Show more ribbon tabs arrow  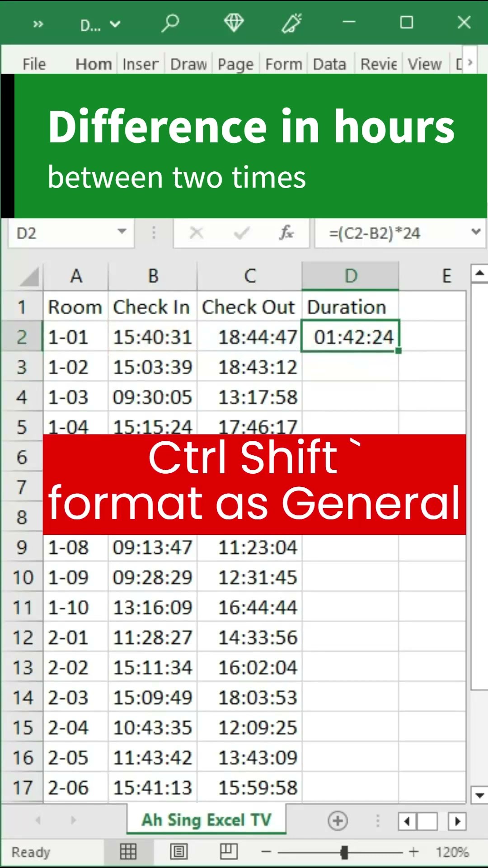coord(470,62)
